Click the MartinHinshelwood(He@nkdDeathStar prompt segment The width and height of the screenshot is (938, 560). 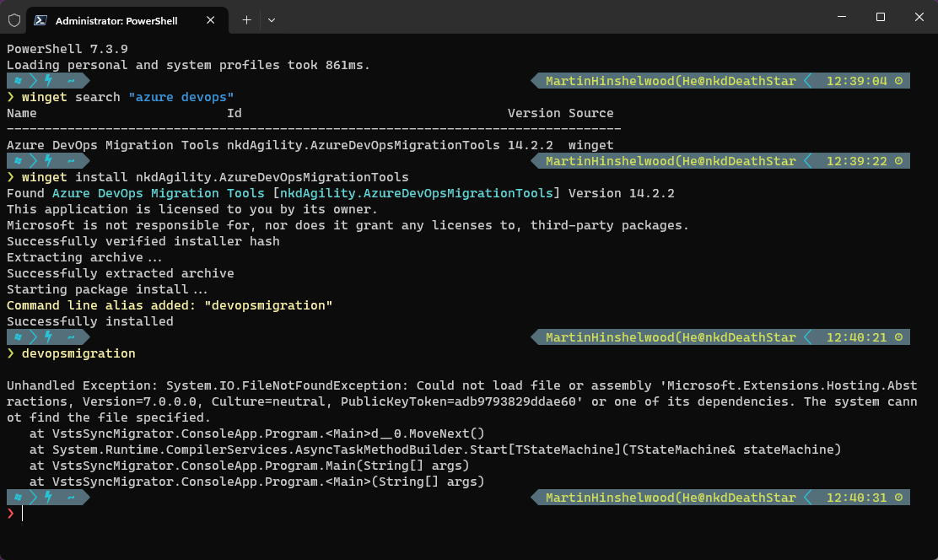pyautogui.click(x=666, y=80)
